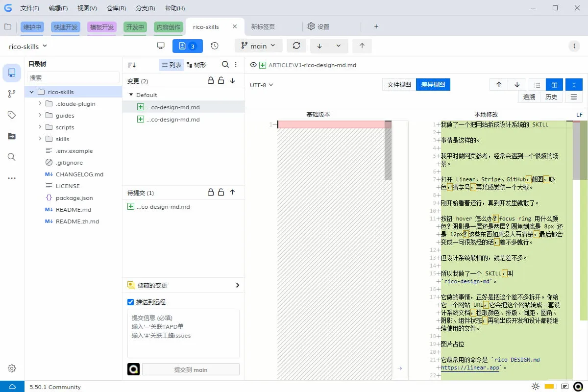Open the 分支(B) menu

146,8
